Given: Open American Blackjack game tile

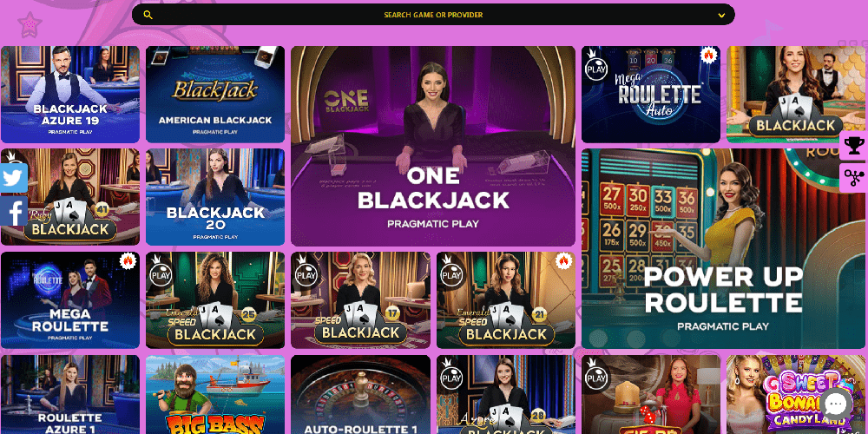Looking at the screenshot, I should (x=215, y=95).
